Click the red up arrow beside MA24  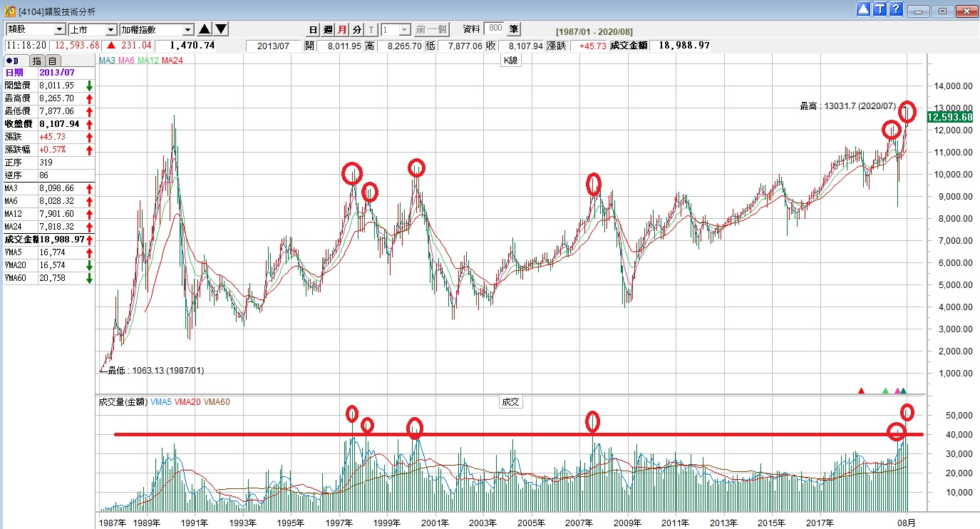pyautogui.click(x=89, y=227)
